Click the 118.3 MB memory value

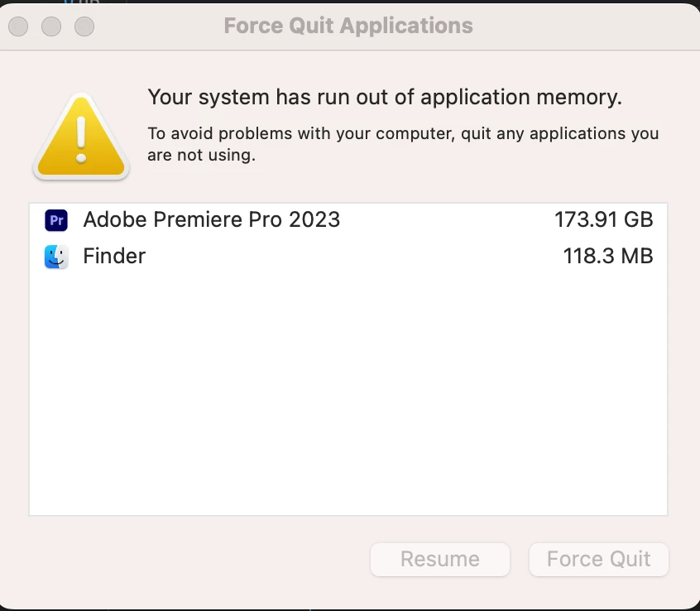pos(607,257)
